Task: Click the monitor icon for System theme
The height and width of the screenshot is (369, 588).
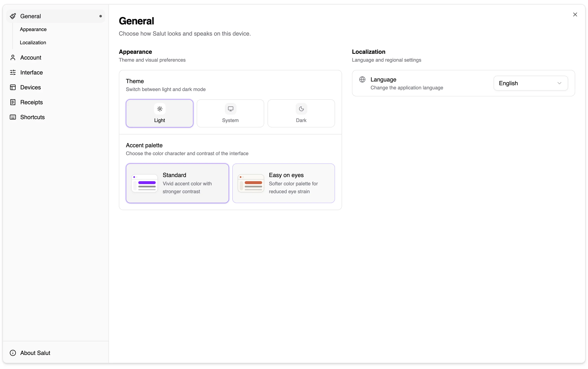Action: 230,109
